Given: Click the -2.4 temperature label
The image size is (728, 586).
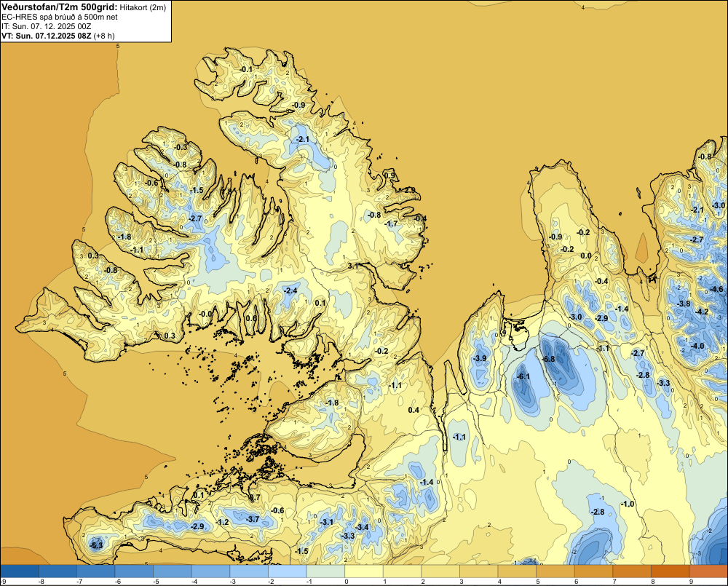Looking at the screenshot, I should pos(290,290).
